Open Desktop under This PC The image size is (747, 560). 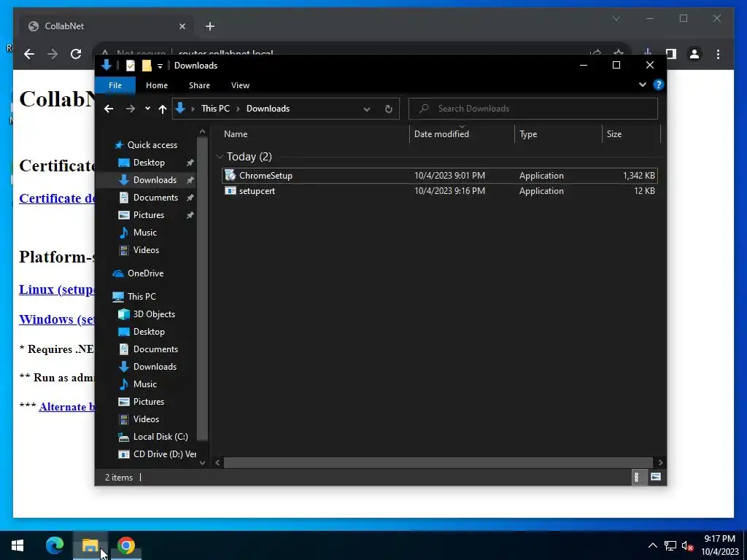149,332
